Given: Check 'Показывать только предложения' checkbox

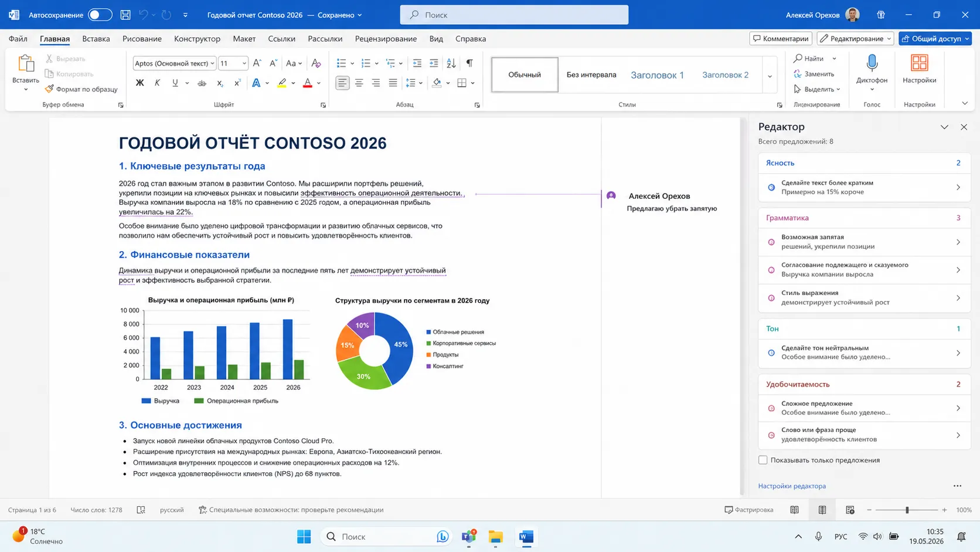Looking at the screenshot, I should point(763,460).
